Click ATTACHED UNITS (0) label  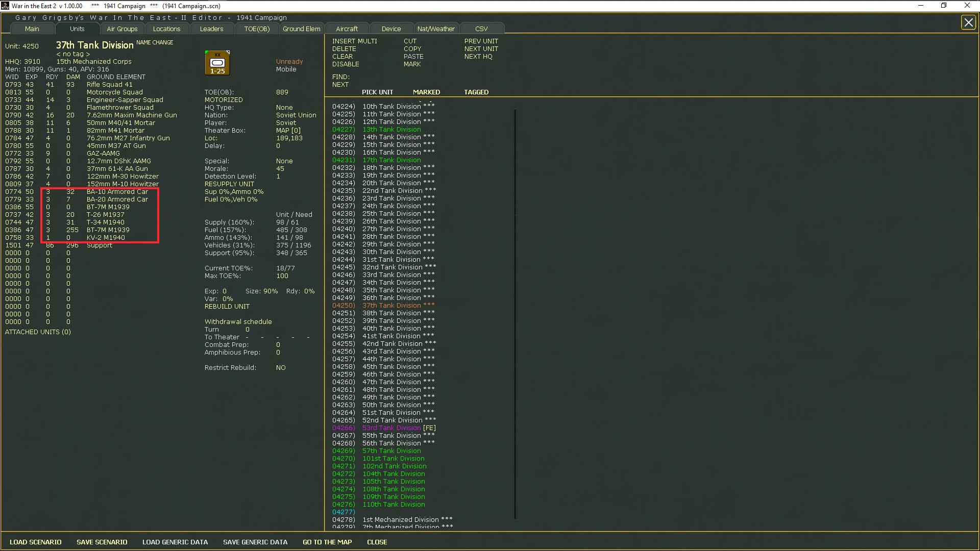[x=38, y=332]
